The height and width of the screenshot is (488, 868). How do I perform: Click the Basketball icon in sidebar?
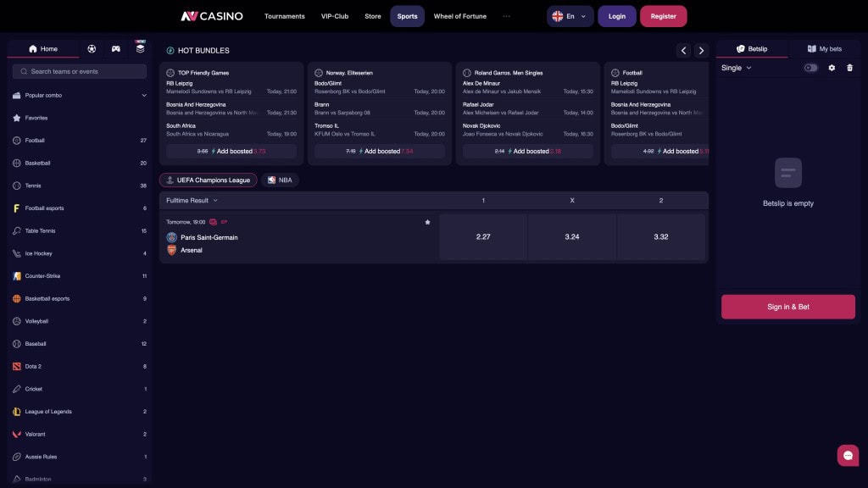tap(17, 164)
